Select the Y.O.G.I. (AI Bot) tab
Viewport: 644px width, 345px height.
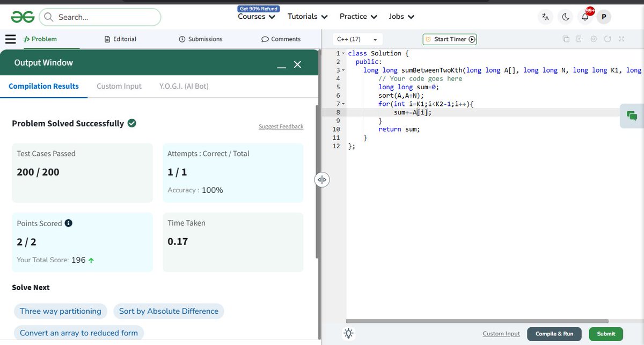pyautogui.click(x=184, y=86)
